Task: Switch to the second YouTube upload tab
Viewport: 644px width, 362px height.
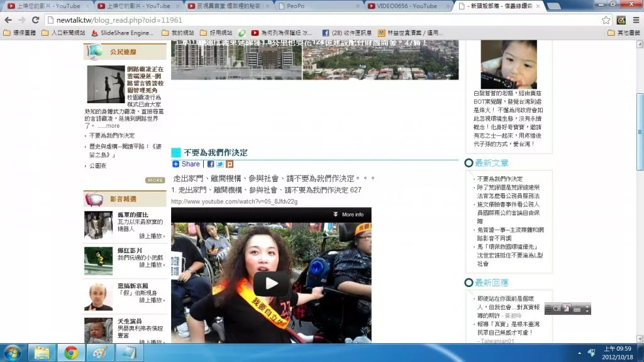Action: [x=138, y=6]
